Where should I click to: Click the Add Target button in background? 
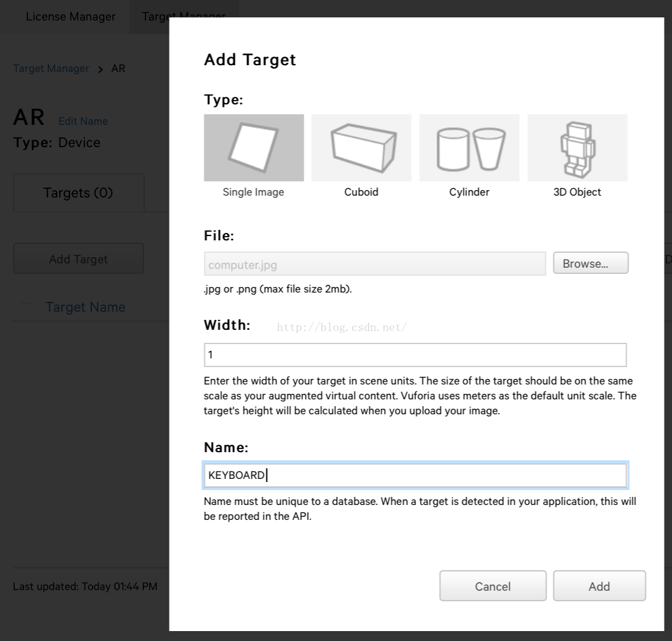tap(78, 259)
